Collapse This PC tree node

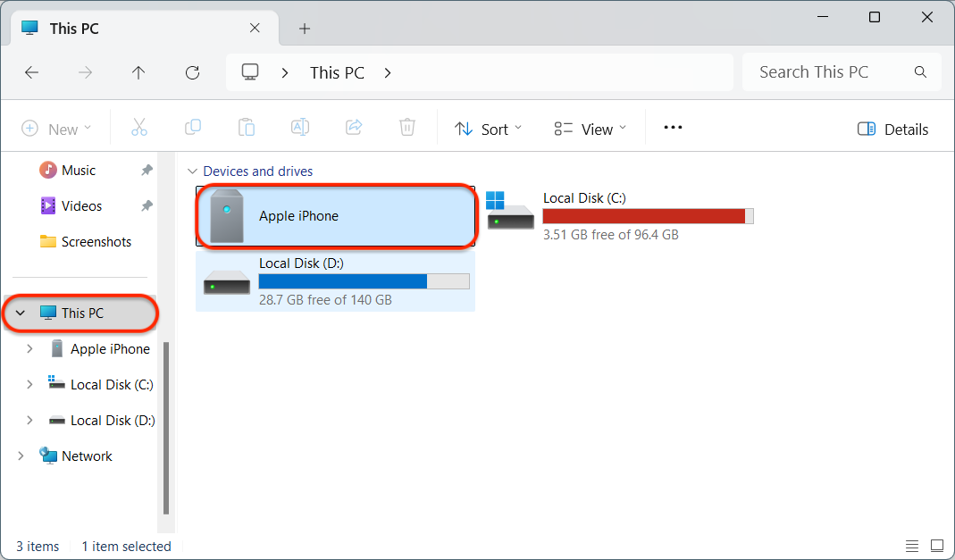click(x=21, y=313)
